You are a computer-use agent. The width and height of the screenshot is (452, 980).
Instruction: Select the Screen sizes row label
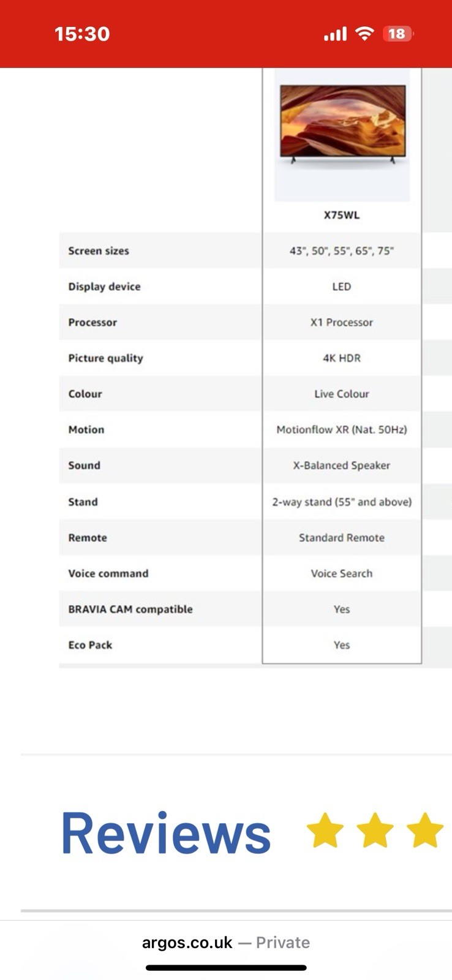[x=99, y=251]
